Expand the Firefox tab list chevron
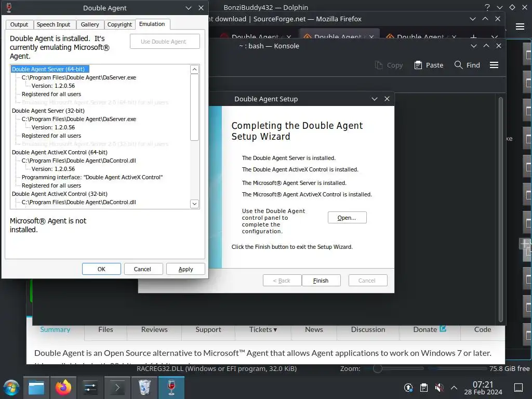The image size is (532, 399). coord(495,36)
